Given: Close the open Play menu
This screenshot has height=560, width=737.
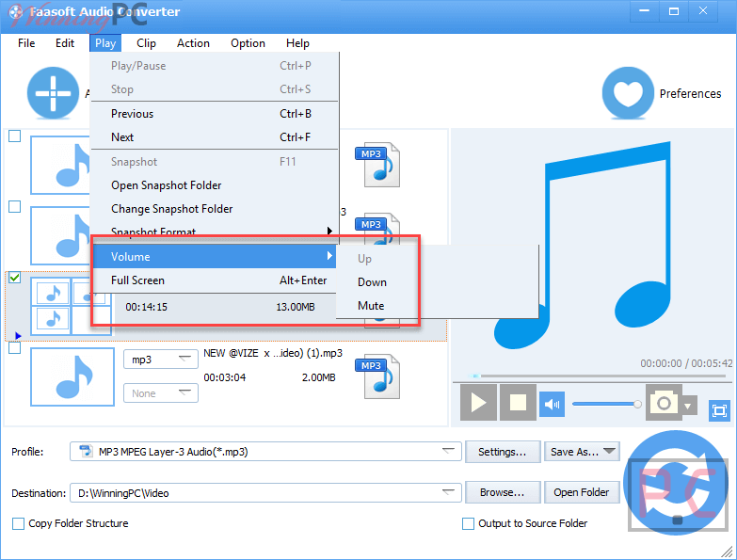Looking at the screenshot, I should 105,43.
